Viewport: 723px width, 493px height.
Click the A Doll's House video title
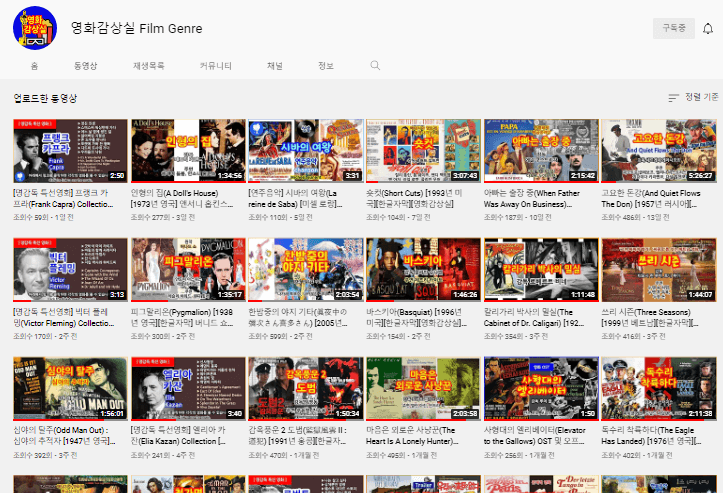pos(182,199)
